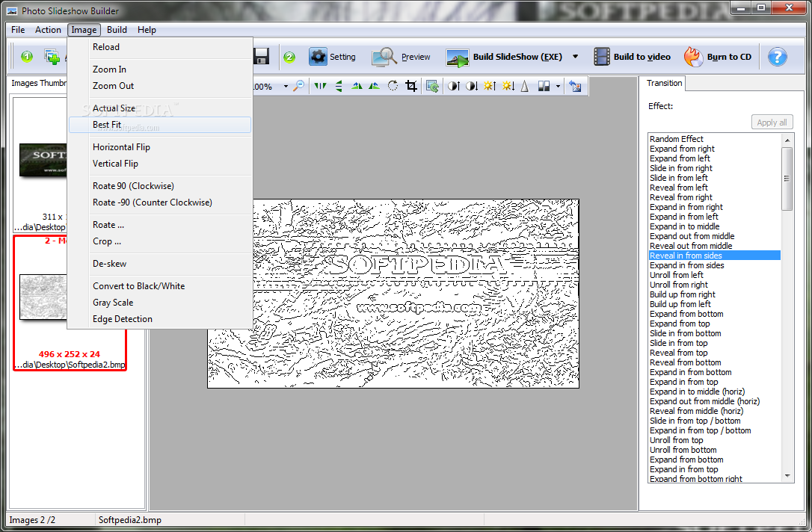Select second edge-detected thumbnail image

(x=43, y=297)
